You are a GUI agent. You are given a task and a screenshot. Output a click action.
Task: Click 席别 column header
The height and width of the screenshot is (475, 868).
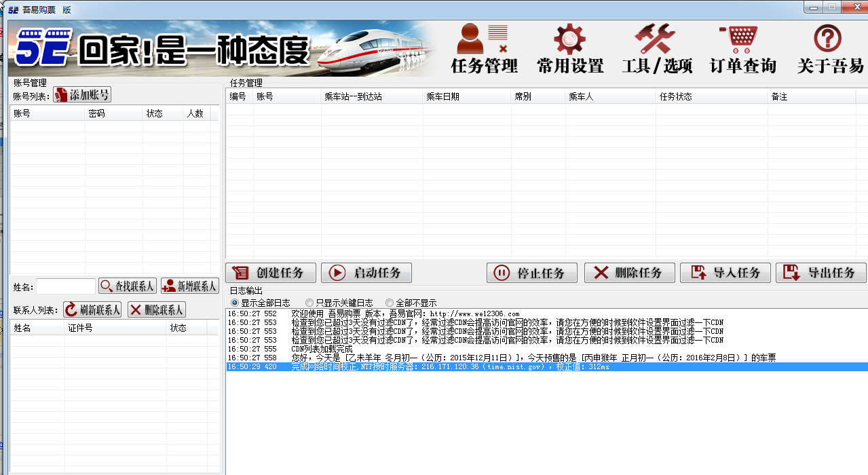coord(538,97)
